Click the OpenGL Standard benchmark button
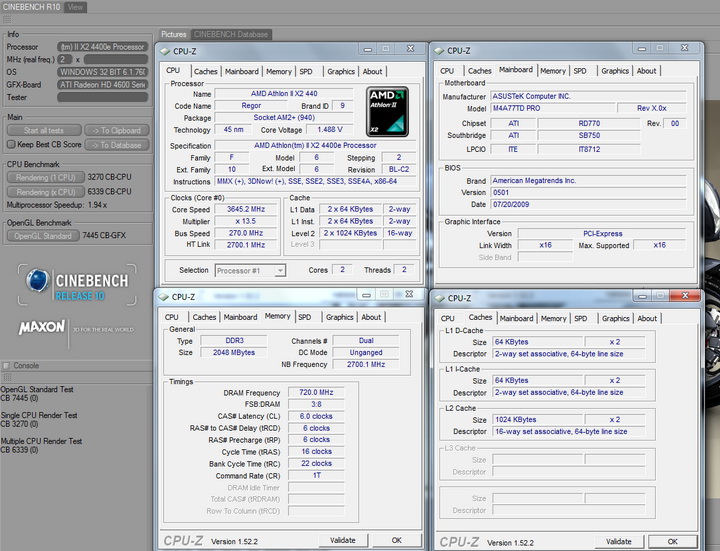 (43, 236)
